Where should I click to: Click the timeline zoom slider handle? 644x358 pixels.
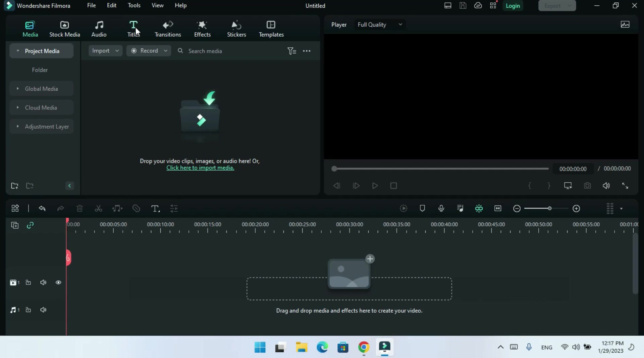coord(549,209)
